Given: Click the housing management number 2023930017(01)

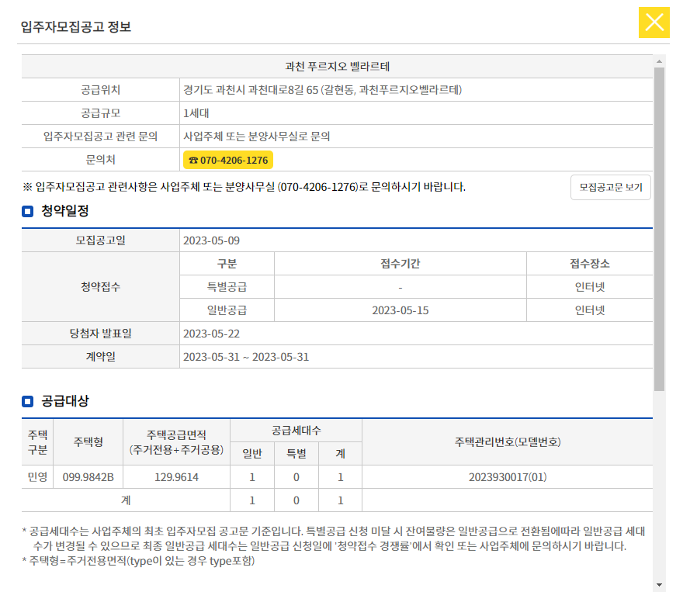Looking at the screenshot, I should click(x=508, y=477).
